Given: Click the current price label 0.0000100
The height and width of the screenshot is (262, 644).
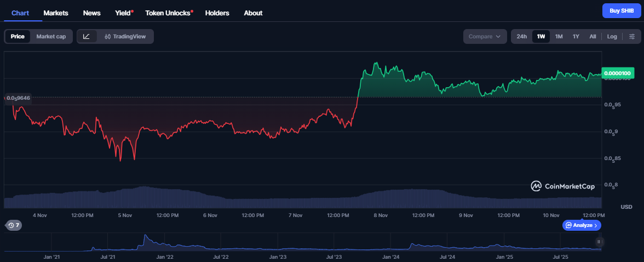Looking at the screenshot, I should (x=616, y=73).
